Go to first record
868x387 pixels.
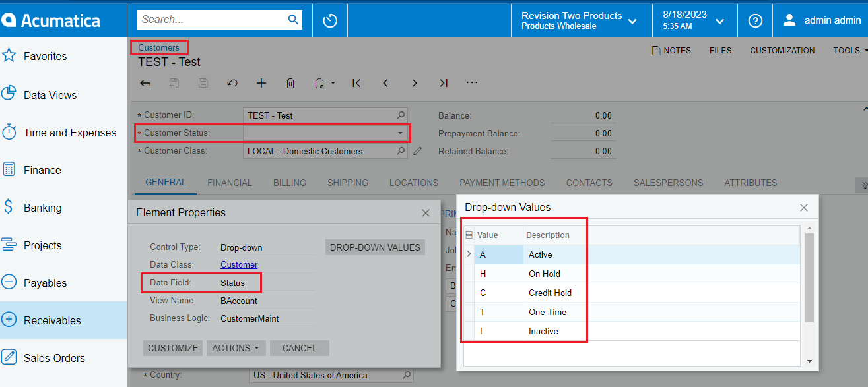pos(356,83)
